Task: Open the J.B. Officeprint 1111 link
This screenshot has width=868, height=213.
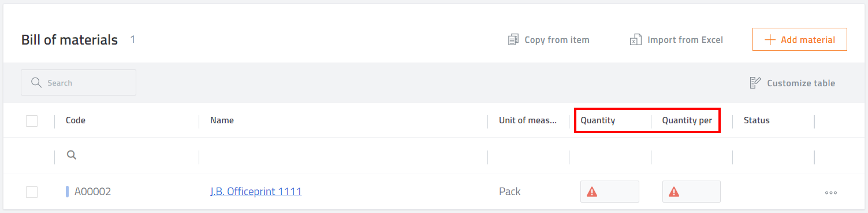Action: point(256,192)
